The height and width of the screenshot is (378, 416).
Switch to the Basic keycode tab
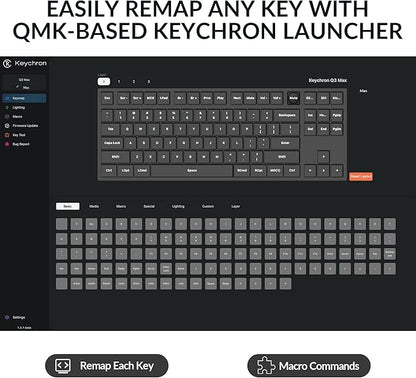pos(68,206)
